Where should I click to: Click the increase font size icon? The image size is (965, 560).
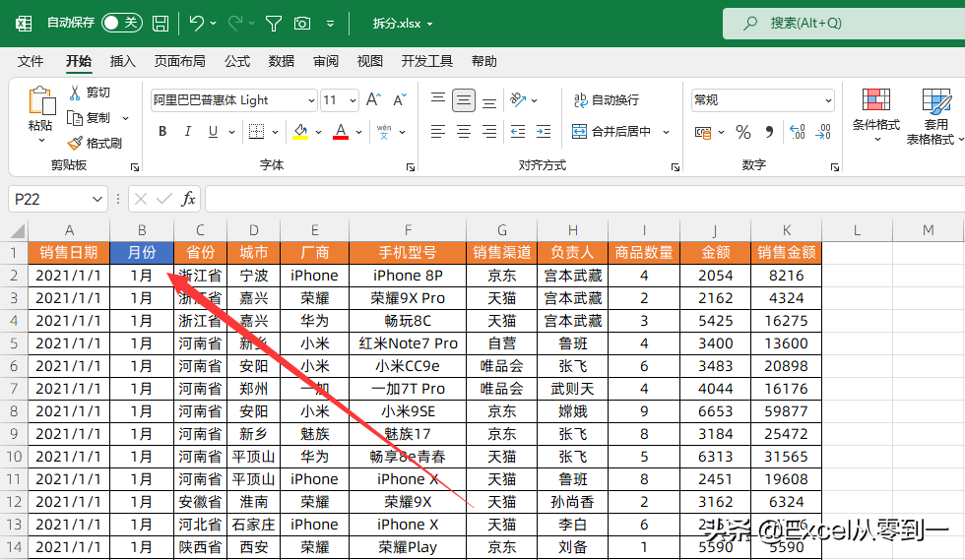click(x=373, y=99)
